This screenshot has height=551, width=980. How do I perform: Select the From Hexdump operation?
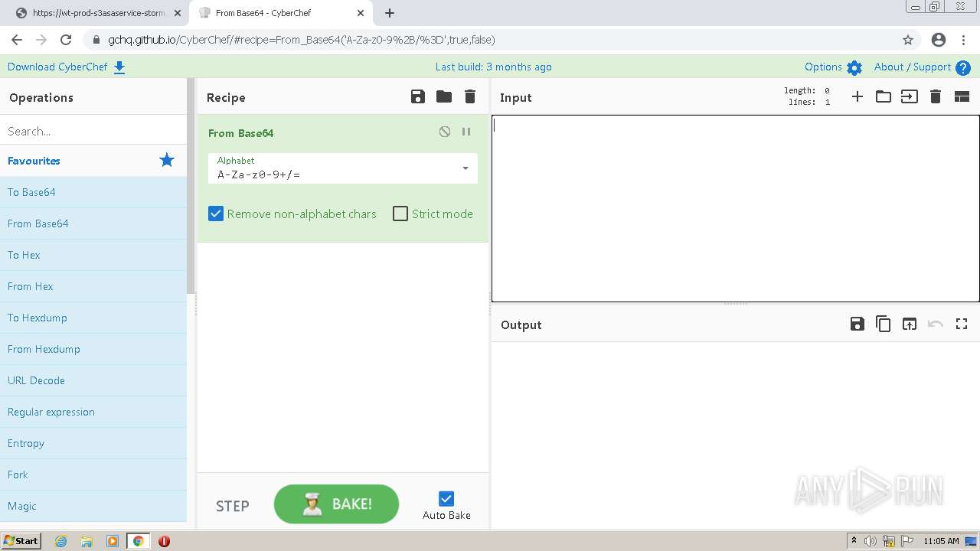pos(93,349)
